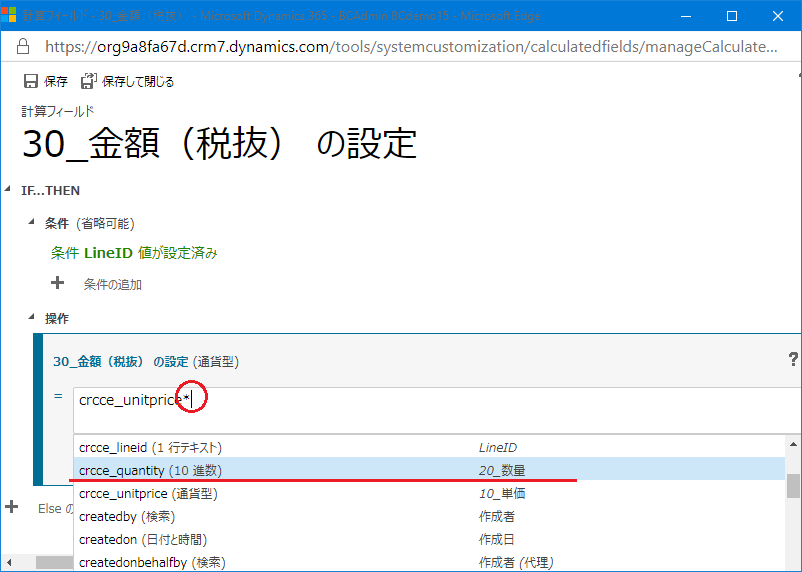This screenshot has width=802, height=572.
Task: Click the plus icon beside Else
Action: tap(11, 507)
